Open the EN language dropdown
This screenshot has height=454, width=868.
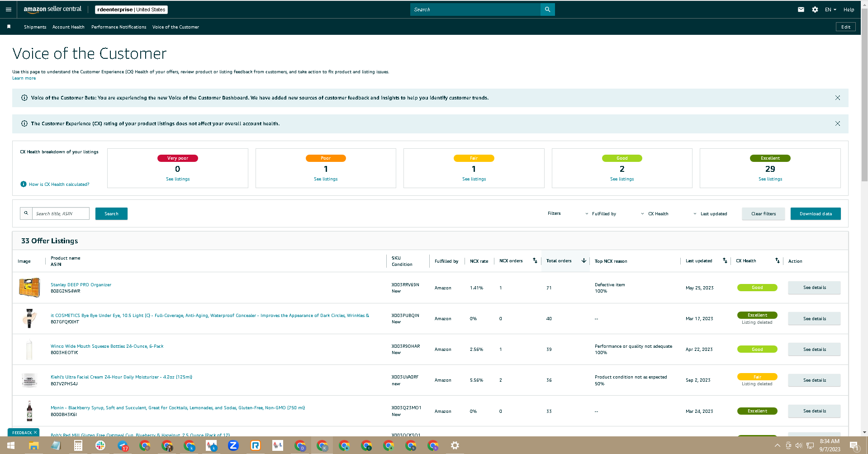coord(830,9)
